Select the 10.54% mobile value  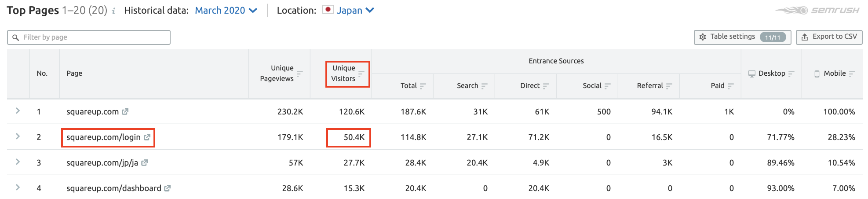(841, 163)
